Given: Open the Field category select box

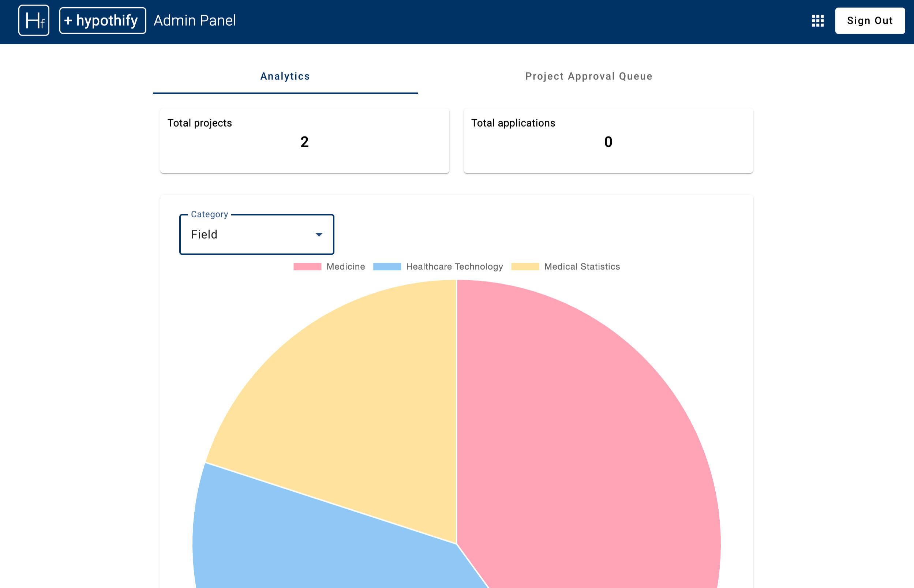Looking at the screenshot, I should click(x=248, y=235).
